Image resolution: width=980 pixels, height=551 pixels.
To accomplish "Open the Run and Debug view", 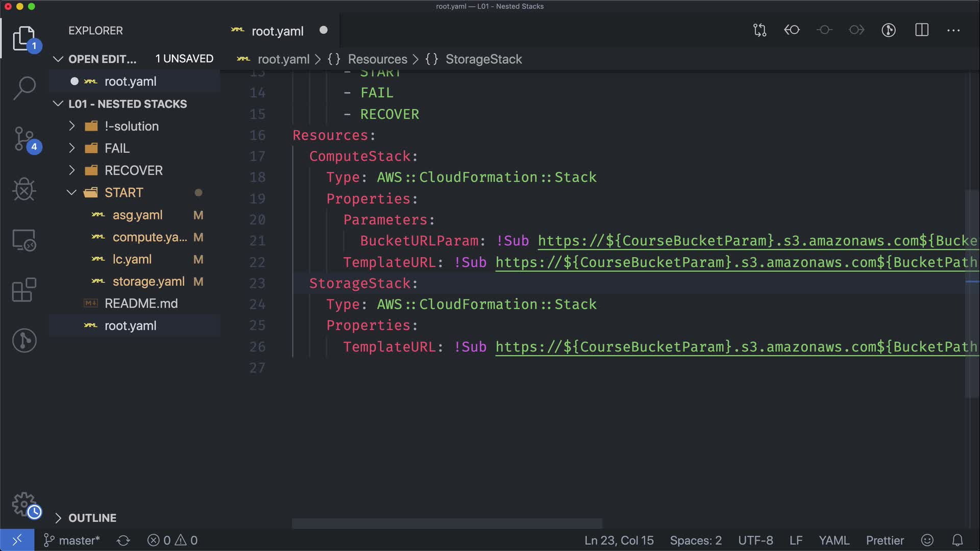I will pos(24,189).
